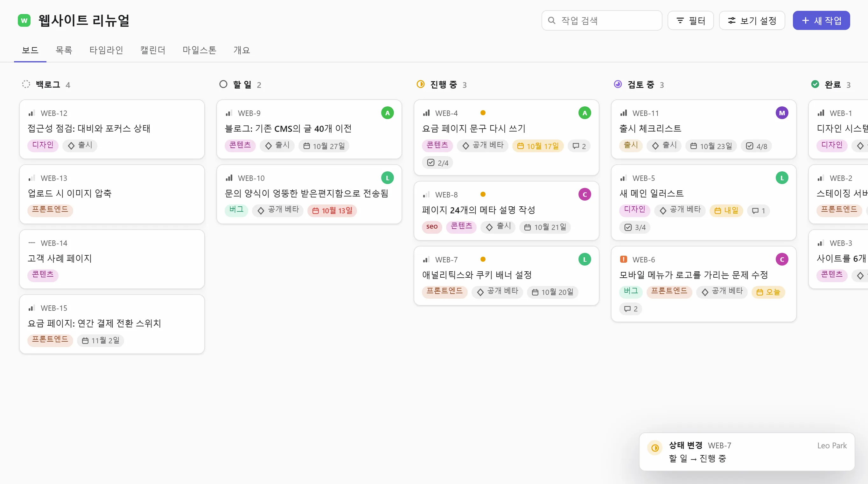The height and width of the screenshot is (484, 868).
Task: Click the 3/4 checklist badge on WEB-5
Action: click(635, 227)
